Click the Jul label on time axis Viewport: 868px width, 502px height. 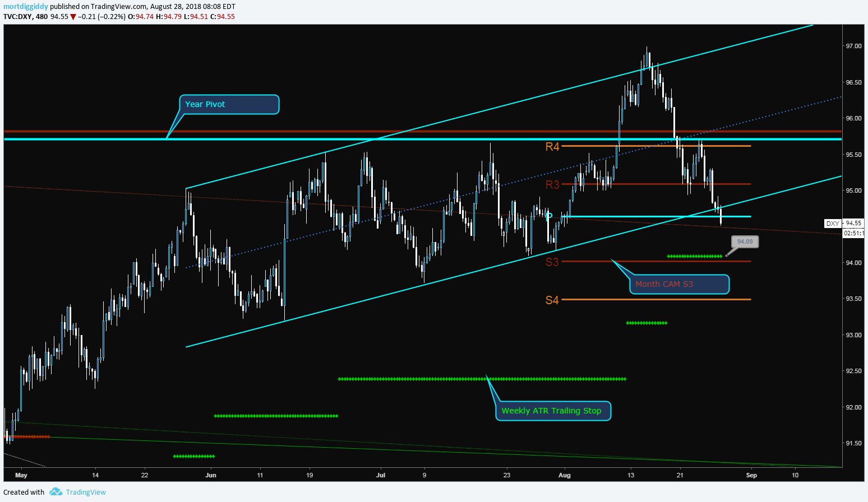click(x=381, y=475)
